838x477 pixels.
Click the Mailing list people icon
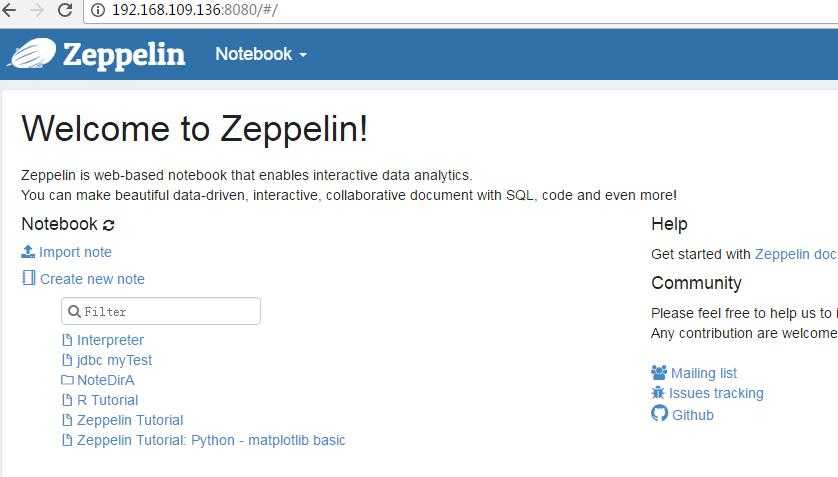click(659, 372)
